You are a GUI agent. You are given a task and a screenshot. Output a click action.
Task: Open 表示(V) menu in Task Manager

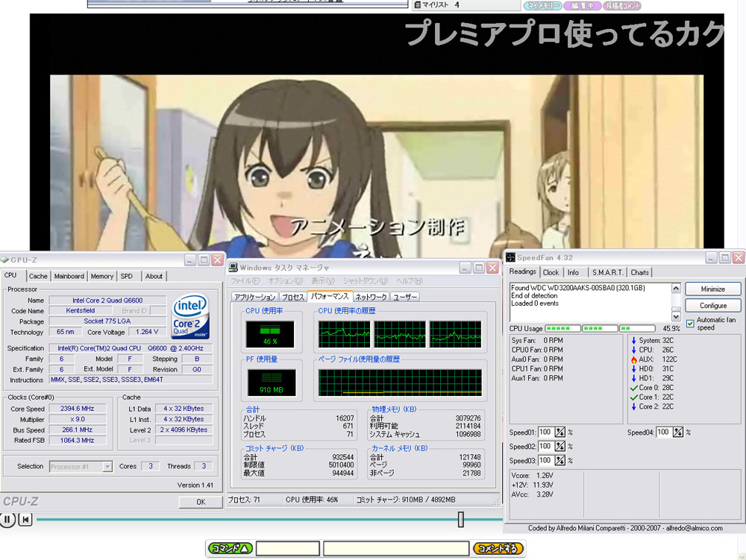[x=322, y=281]
